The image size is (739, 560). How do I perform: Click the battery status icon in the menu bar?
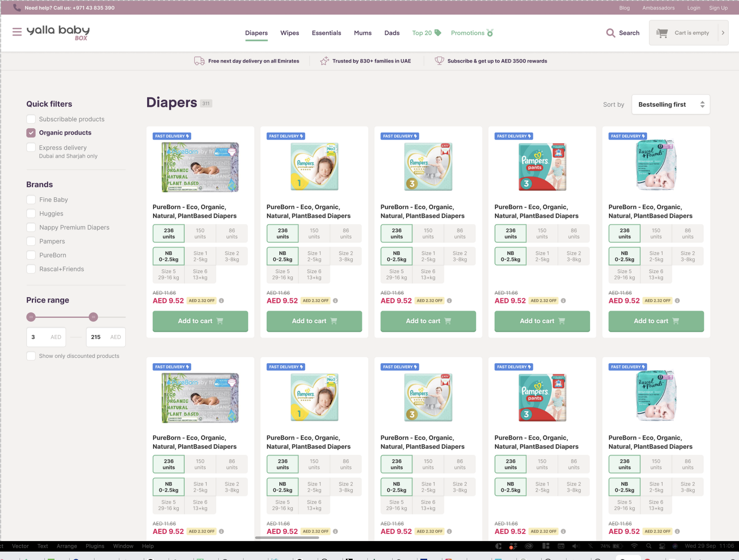tap(617, 546)
